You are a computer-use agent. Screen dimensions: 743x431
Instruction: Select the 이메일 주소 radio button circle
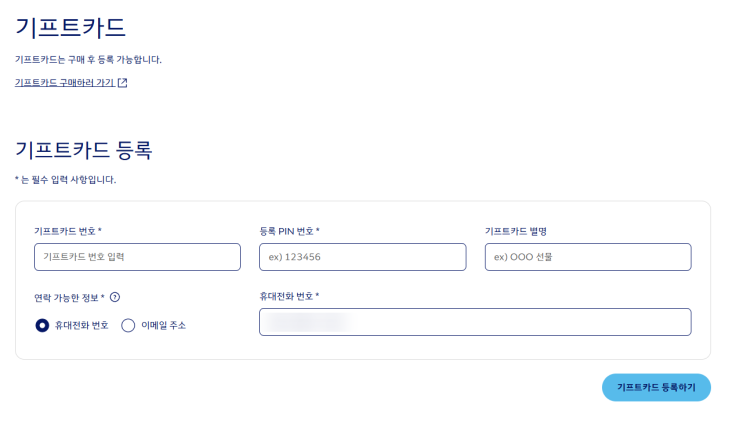[x=128, y=325]
